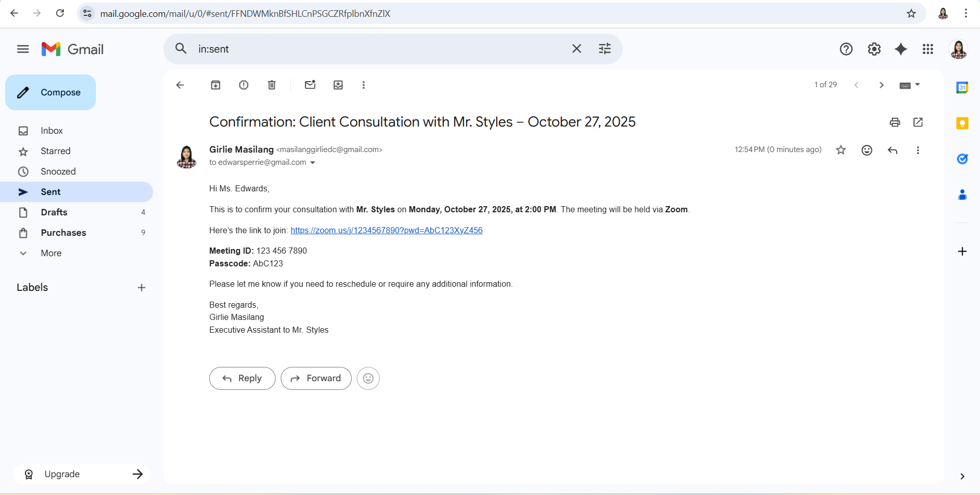The width and height of the screenshot is (980, 495).
Task: Toggle the main menu hamburger button
Action: (x=23, y=49)
